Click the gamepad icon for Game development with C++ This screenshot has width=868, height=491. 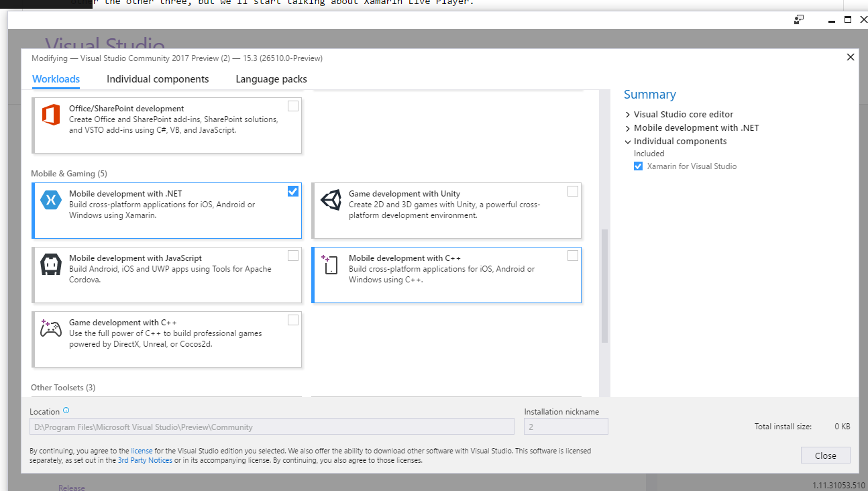click(x=51, y=328)
